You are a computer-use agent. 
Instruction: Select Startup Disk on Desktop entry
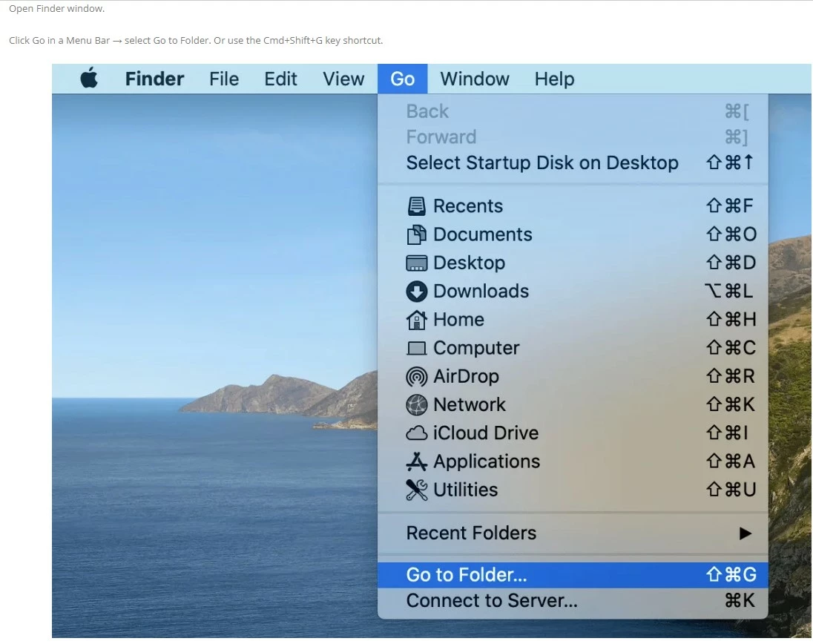pyautogui.click(x=573, y=162)
